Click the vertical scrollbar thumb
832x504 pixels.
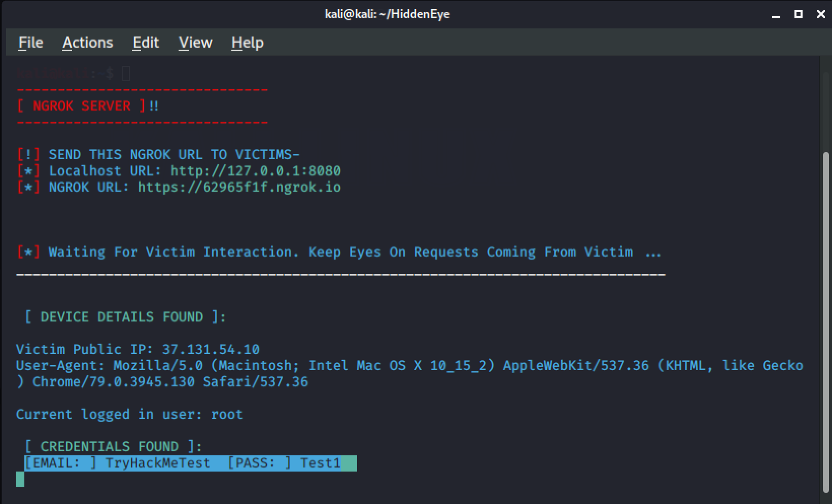pos(825,319)
